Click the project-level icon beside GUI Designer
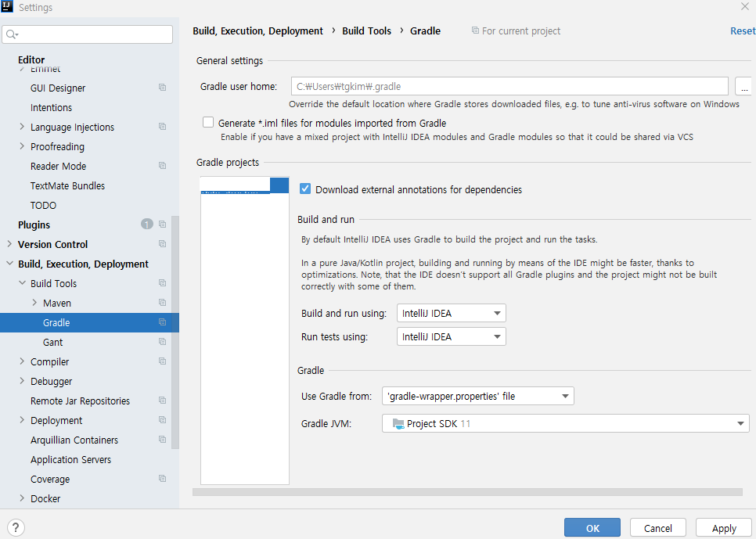The height and width of the screenshot is (539, 756). coord(163,88)
